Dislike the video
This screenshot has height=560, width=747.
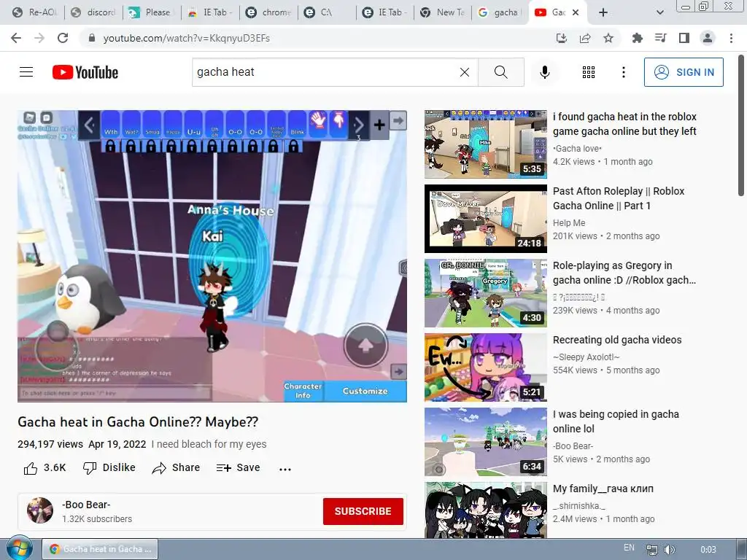109,468
